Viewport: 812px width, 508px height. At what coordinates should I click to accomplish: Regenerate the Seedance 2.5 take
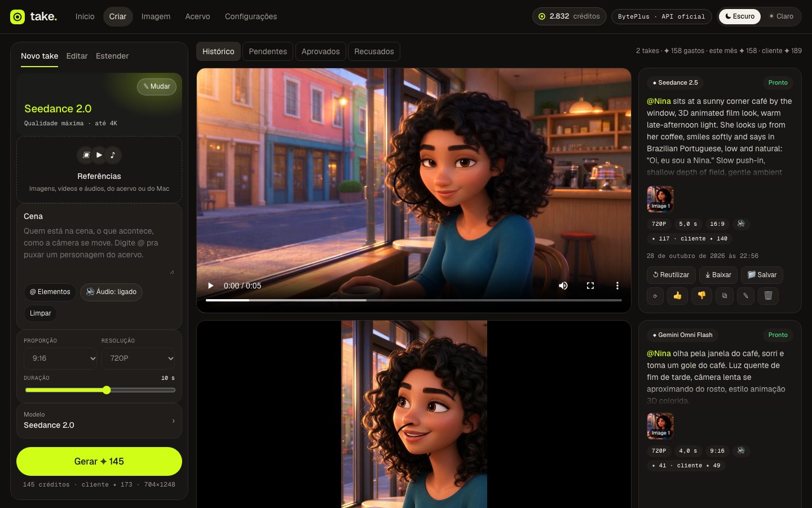[x=655, y=296]
